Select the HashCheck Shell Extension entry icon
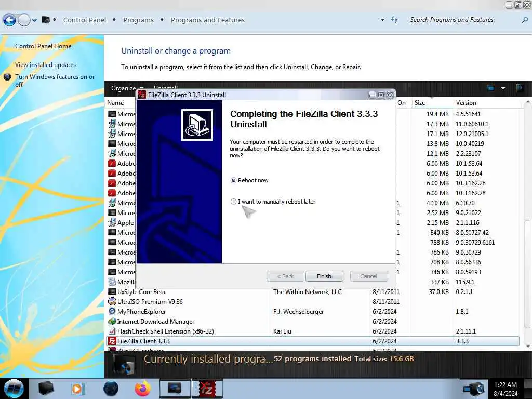532x399 pixels. [x=112, y=331]
